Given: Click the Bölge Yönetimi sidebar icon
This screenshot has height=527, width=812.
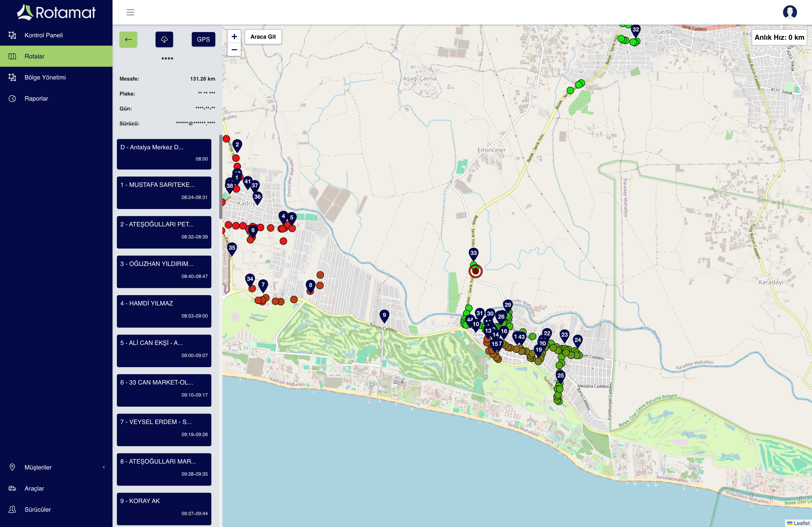Looking at the screenshot, I should (x=12, y=78).
